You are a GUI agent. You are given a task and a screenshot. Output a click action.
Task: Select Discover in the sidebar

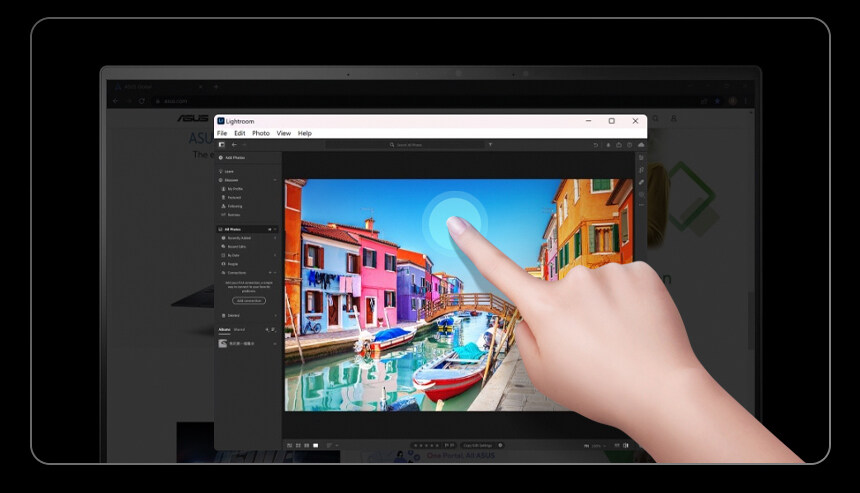tap(229, 180)
